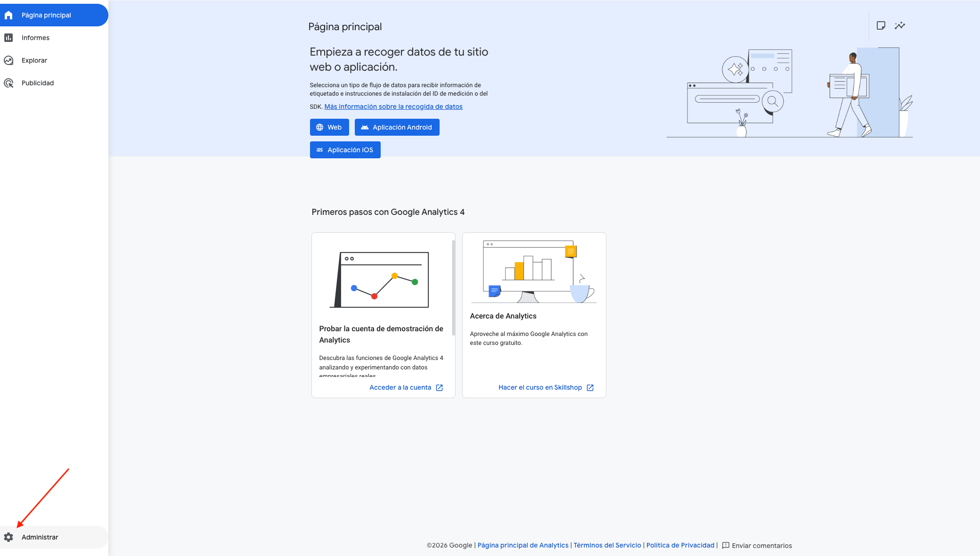The image size is (980, 556).
Task: Open Términos del Servicio footer link
Action: click(607, 545)
